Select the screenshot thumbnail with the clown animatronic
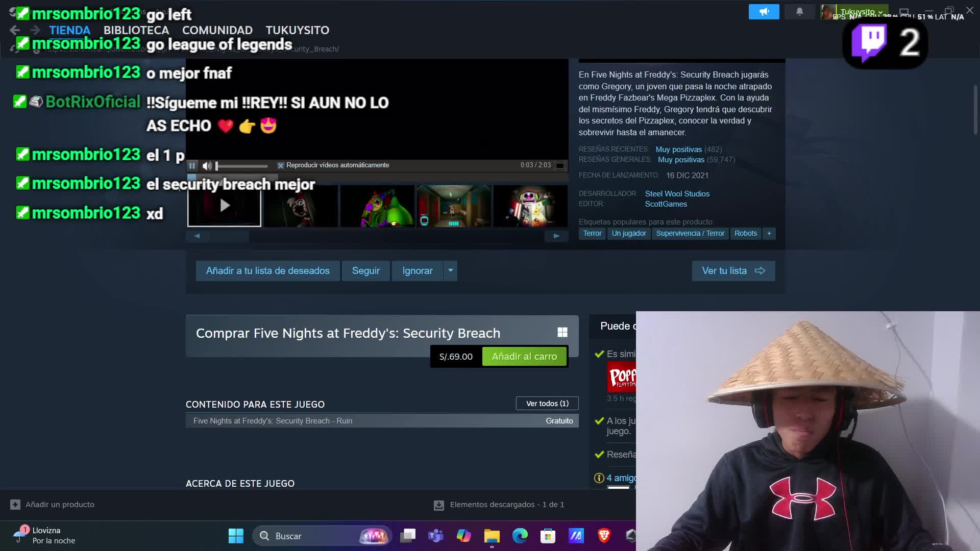This screenshot has height=551, width=980. (530, 206)
